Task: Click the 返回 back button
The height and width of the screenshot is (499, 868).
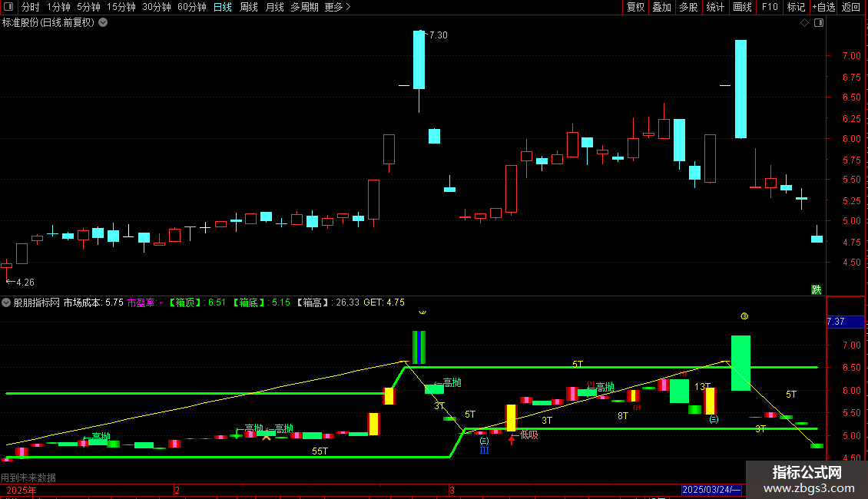Action: click(x=851, y=7)
